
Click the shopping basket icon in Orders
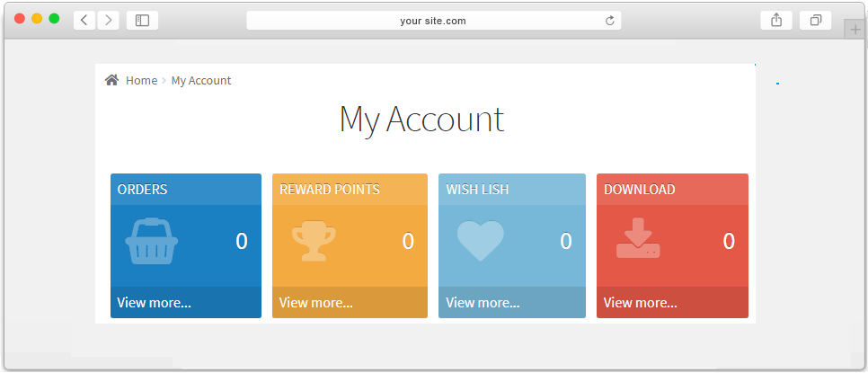pos(152,241)
